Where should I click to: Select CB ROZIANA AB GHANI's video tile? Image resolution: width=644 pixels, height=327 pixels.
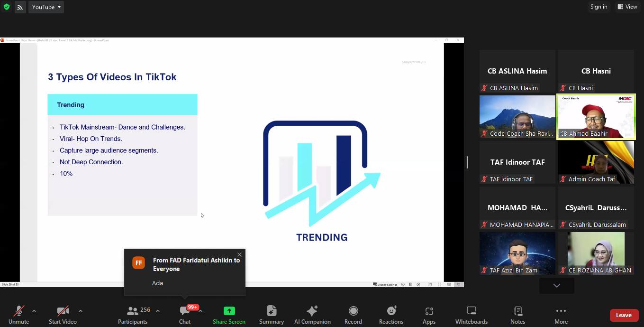point(596,253)
